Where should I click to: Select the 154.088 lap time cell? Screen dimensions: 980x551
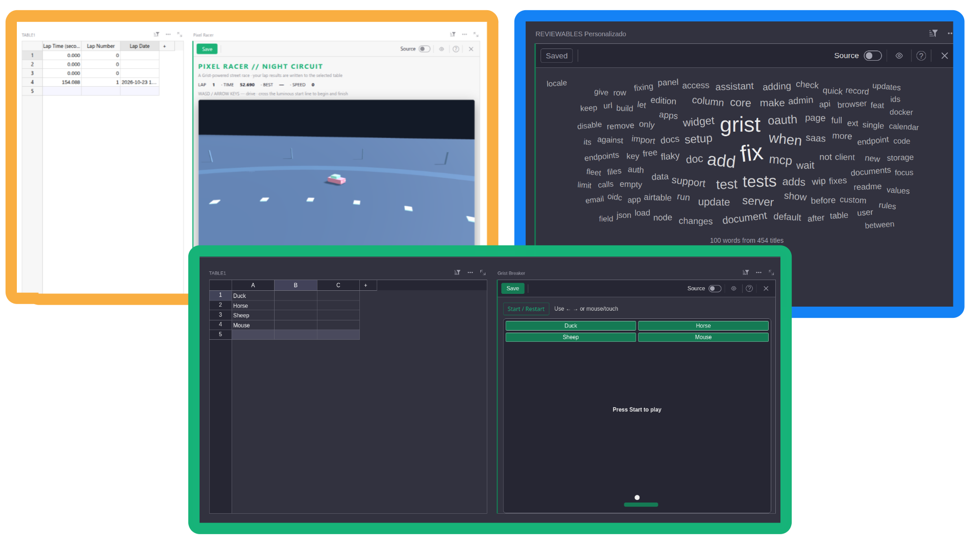(62, 82)
